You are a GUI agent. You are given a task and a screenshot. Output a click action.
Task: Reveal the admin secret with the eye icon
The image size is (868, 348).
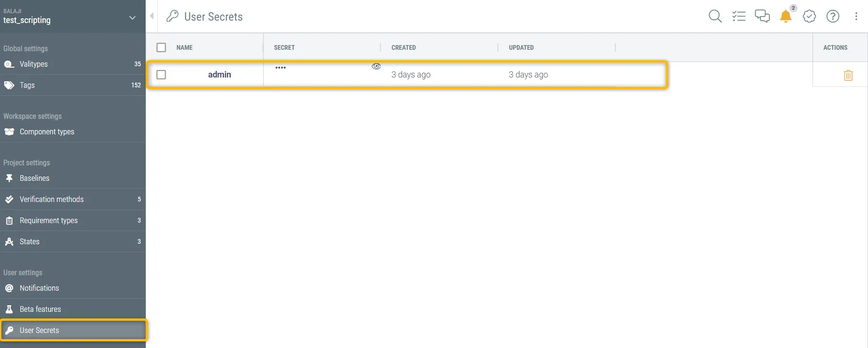376,66
